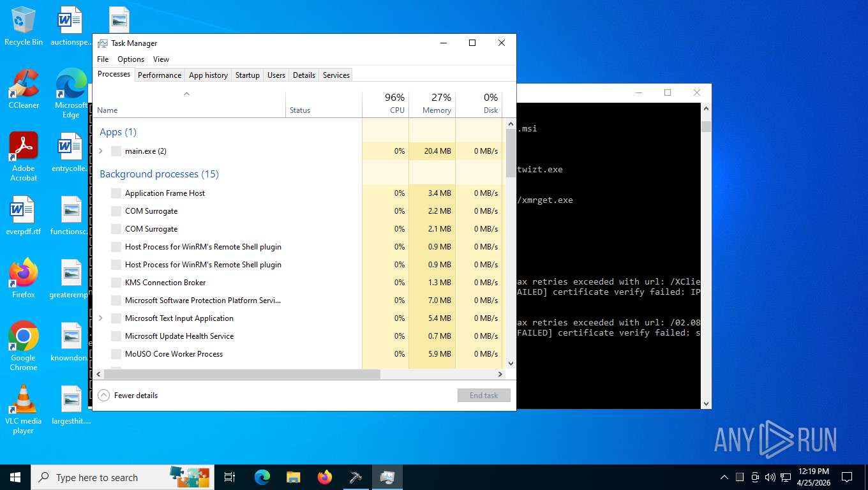Collapse Task Manager with Fewer details

128,396
